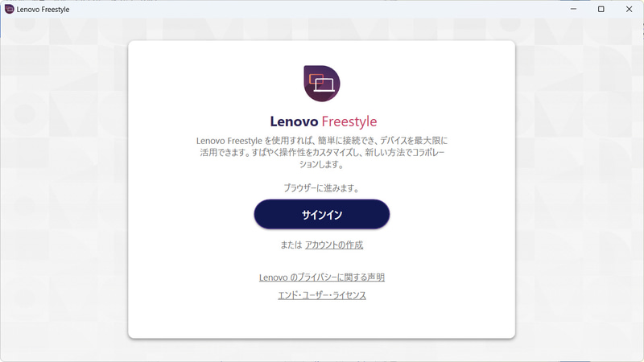The height and width of the screenshot is (362, 644).
Task: Click the Lenovo Freestyle window title text
Action: pyautogui.click(x=43, y=10)
